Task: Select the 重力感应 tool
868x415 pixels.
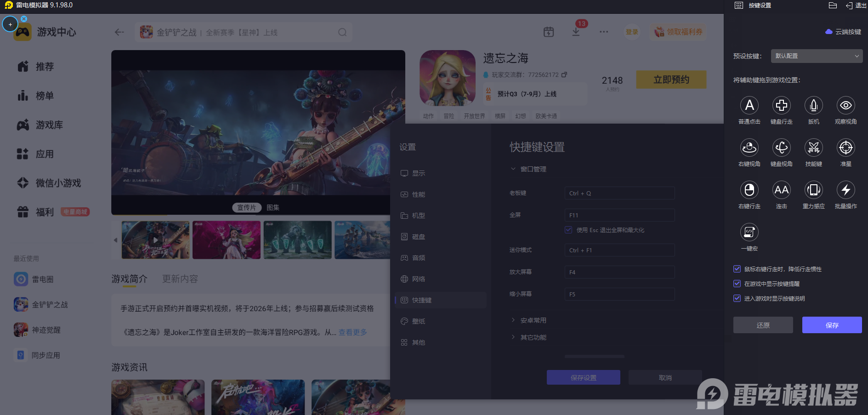Action: (814, 190)
